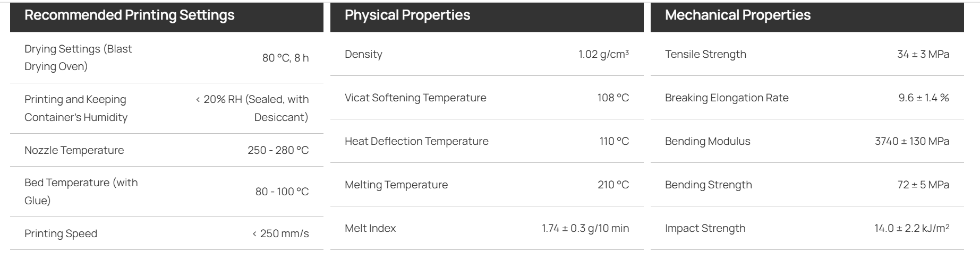Select Vicat Softening Temperature label
The width and height of the screenshot is (980, 260).
click(415, 98)
